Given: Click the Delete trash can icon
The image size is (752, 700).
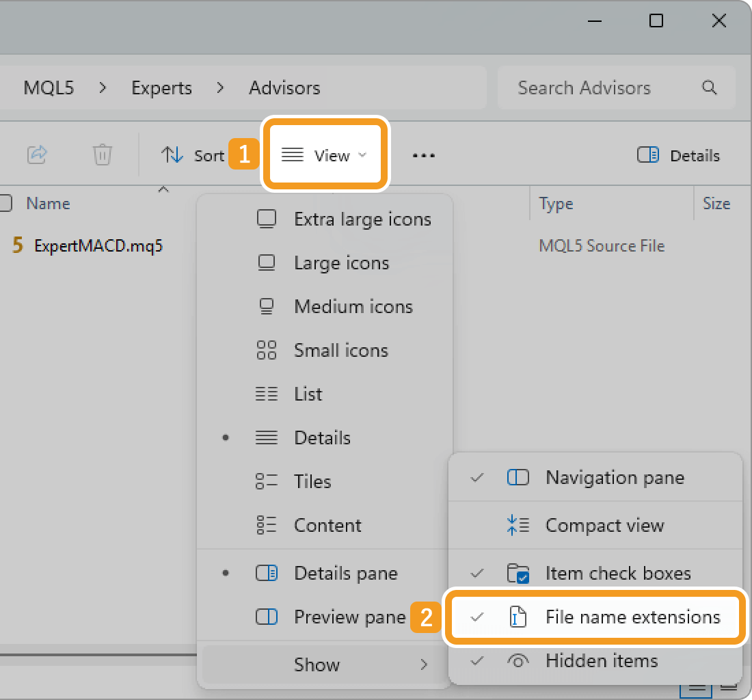Looking at the screenshot, I should tap(102, 155).
